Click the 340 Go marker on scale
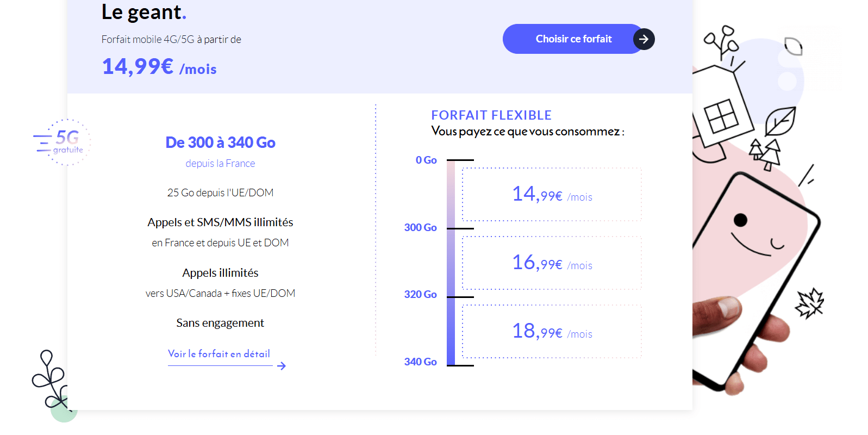 click(420, 362)
